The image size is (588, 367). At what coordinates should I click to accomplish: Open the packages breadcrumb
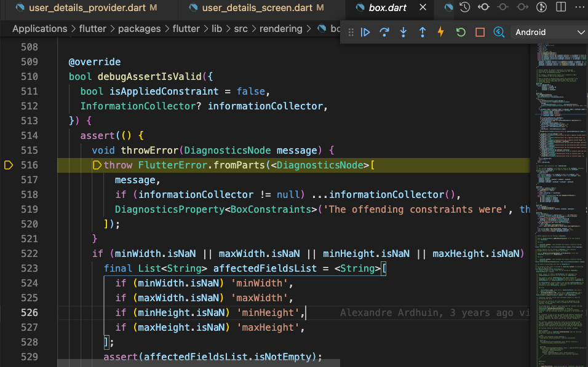point(139,29)
